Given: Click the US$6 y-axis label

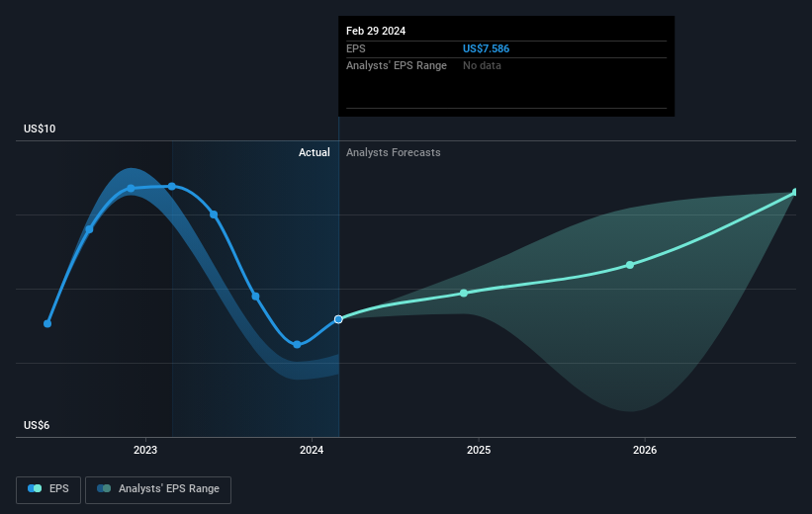Looking at the screenshot, I should (37, 425).
